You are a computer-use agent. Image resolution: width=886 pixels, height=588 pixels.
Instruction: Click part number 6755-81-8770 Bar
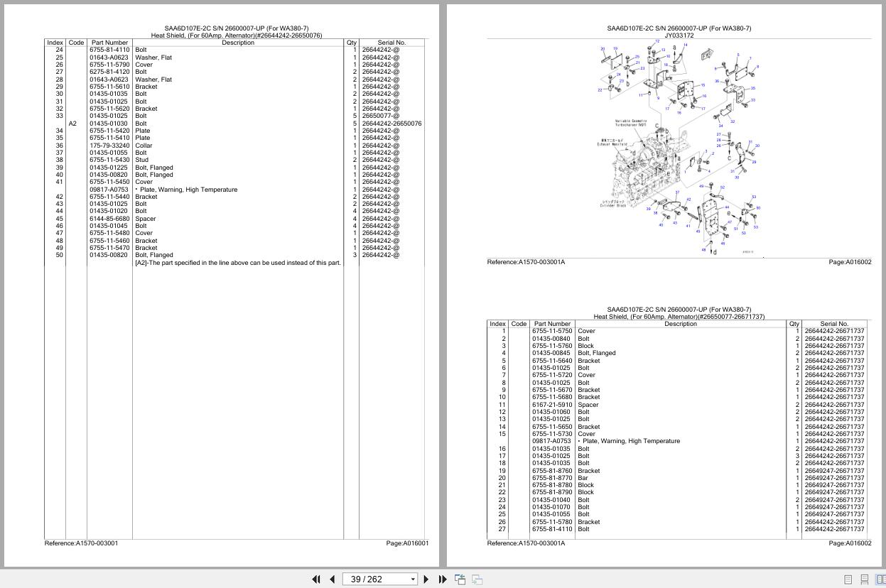point(552,478)
